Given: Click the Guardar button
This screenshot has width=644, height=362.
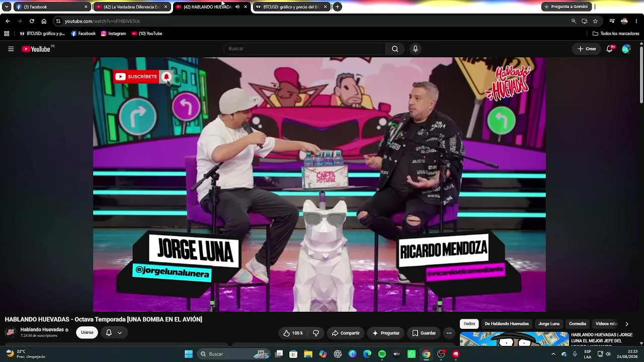Looking at the screenshot, I should (x=424, y=333).
